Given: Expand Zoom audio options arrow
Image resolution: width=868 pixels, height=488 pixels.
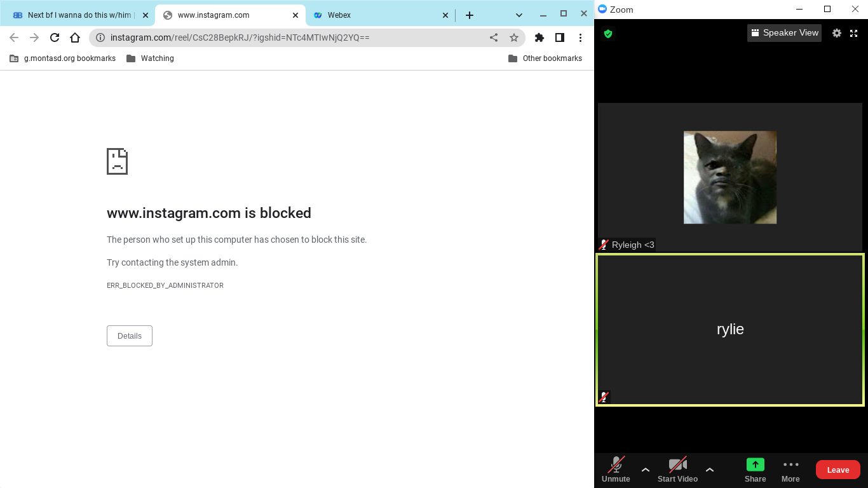Looking at the screenshot, I should (646, 470).
